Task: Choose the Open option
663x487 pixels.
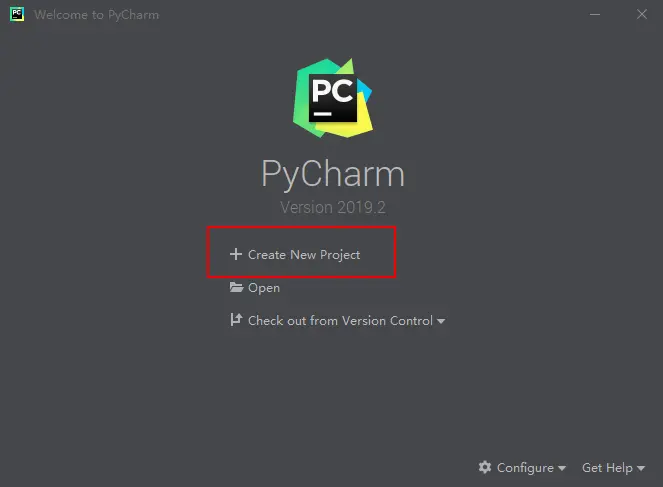Action: click(264, 288)
